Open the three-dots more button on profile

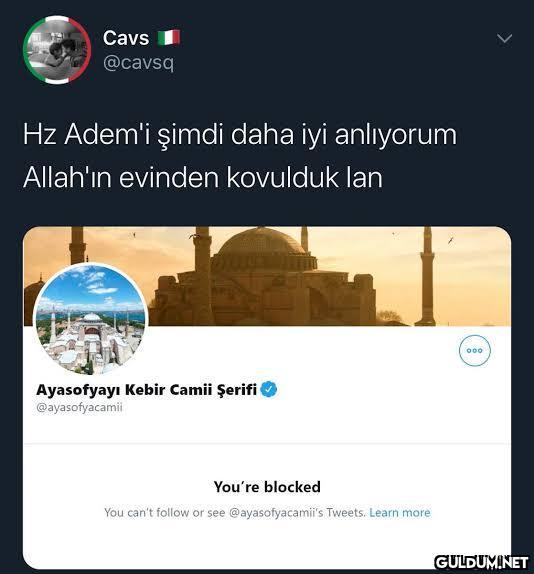[x=475, y=350]
